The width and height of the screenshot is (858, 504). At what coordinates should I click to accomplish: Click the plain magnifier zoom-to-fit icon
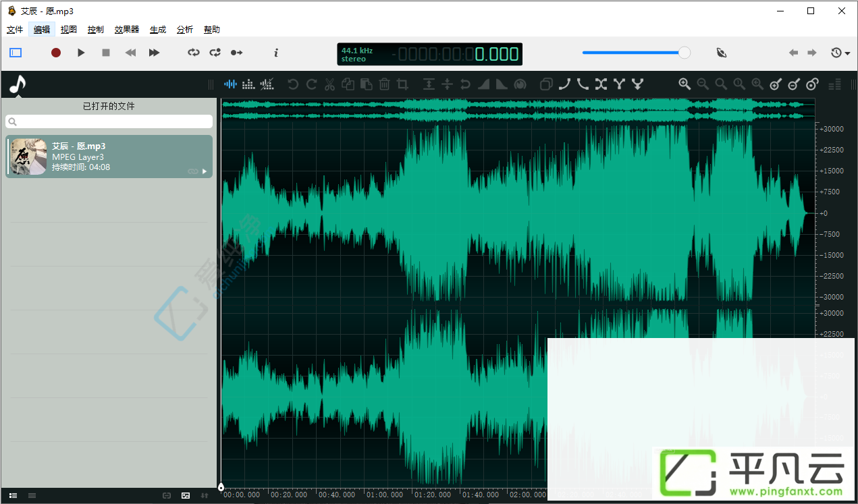pyautogui.click(x=721, y=84)
